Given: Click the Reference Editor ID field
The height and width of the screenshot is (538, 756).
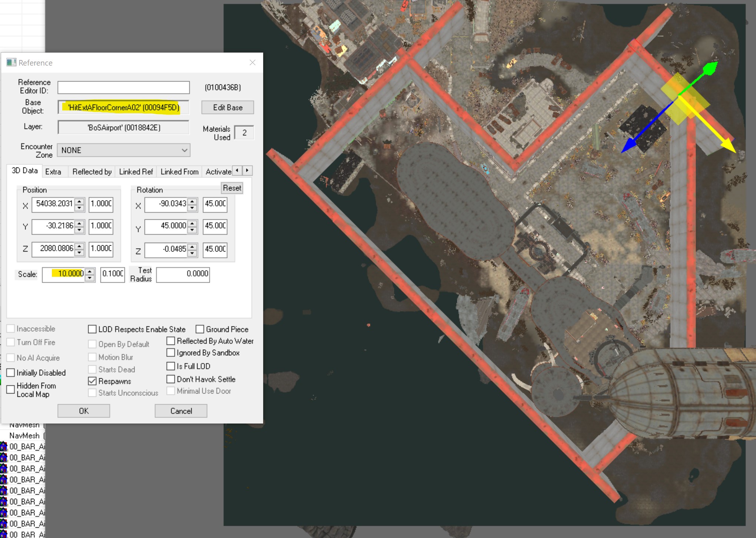Looking at the screenshot, I should (123, 87).
